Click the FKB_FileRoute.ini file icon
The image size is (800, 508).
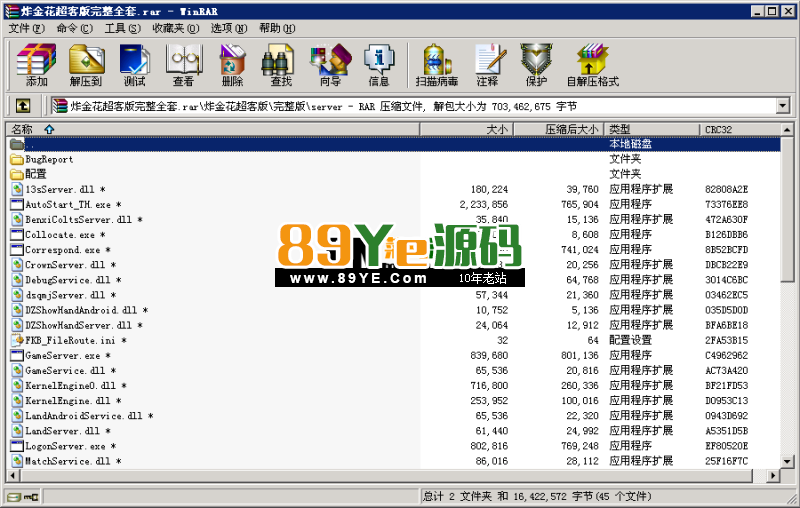coord(17,340)
